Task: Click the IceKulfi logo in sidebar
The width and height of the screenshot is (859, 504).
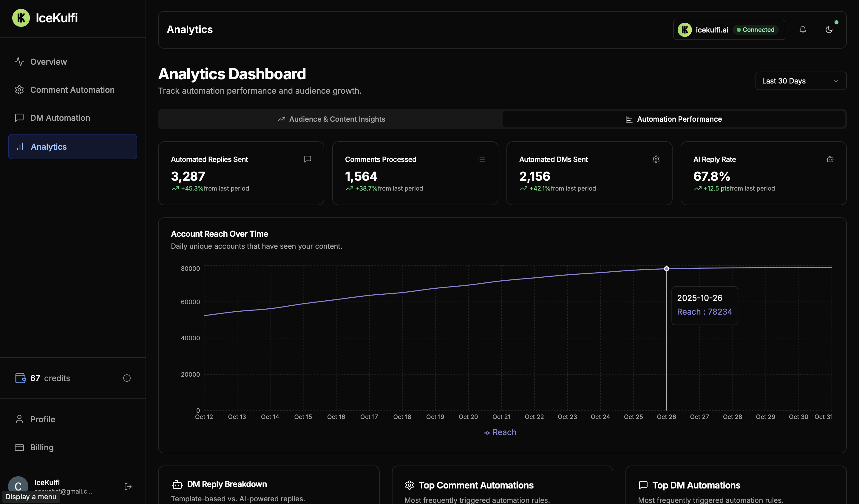Action: click(21, 18)
